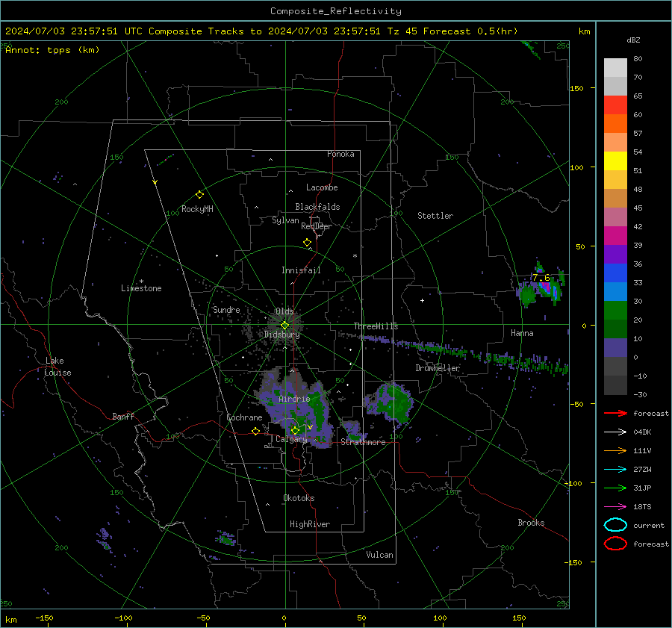The width and height of the screenshot is (672, 628).
Task: Click the green 31JP track arrow
Action: (615, 488)
